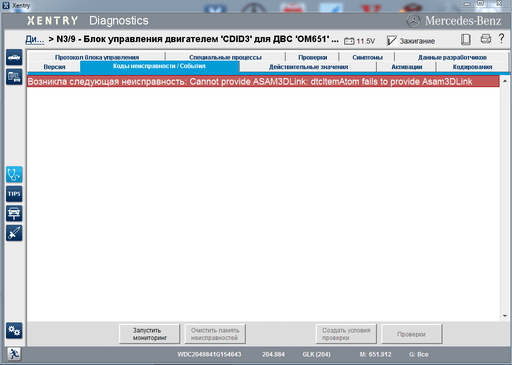Click scrollbar up arrow in fault list

(505, 81)
